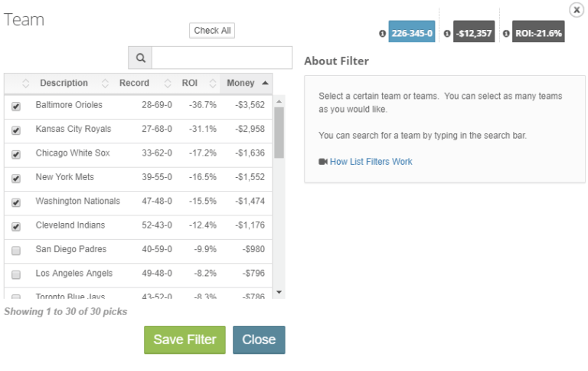Image resolution: width=588 pixels, height=371 pixels.
Task: Click the Save Filter button
Action: [x=185, y=340]
